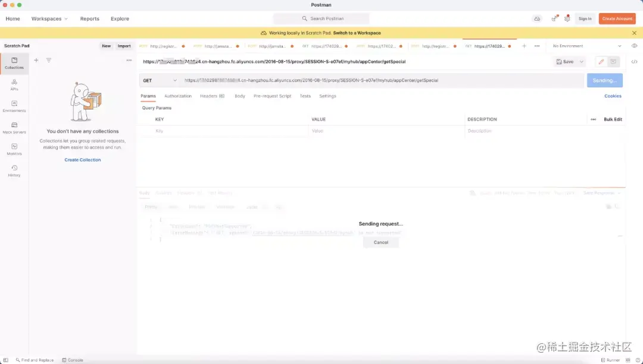Open the APIs sidebar panel
Viewport: 643px width, 364px height.
tap(14, 85)
